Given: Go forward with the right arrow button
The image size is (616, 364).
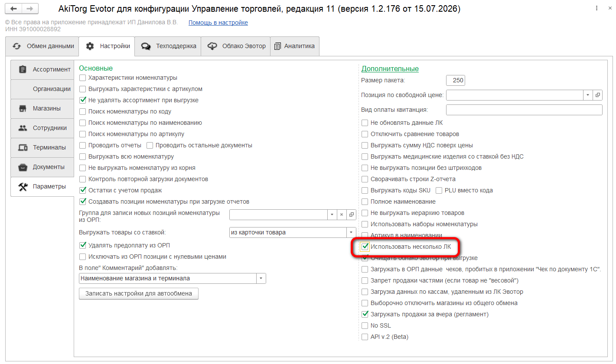Looking at the screenshot, I should [29, 9].
